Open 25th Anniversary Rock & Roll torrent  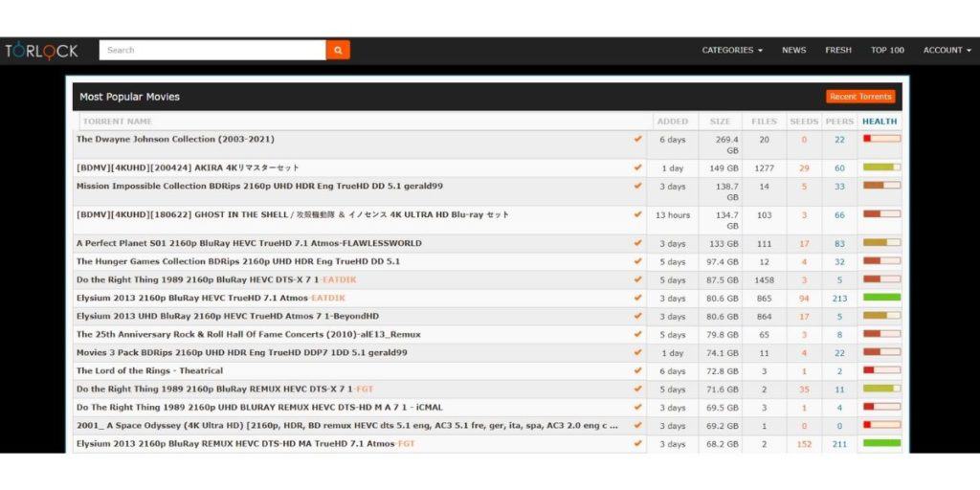248,334
